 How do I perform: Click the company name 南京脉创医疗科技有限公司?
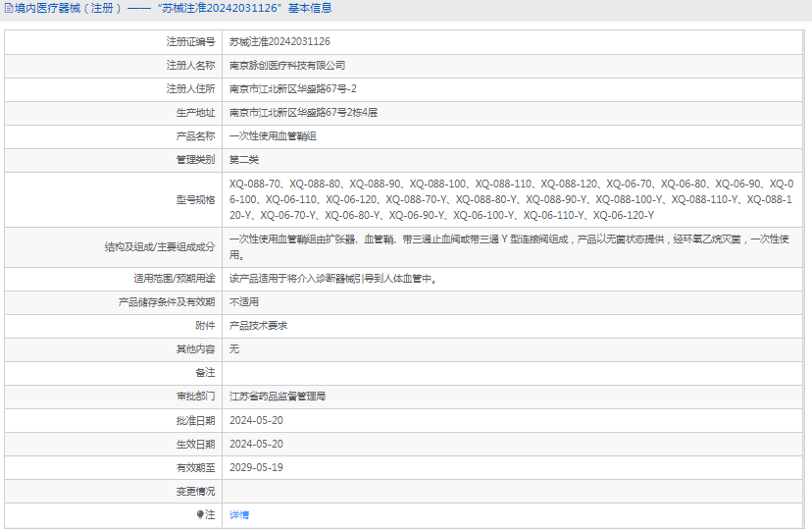(287, 66)
